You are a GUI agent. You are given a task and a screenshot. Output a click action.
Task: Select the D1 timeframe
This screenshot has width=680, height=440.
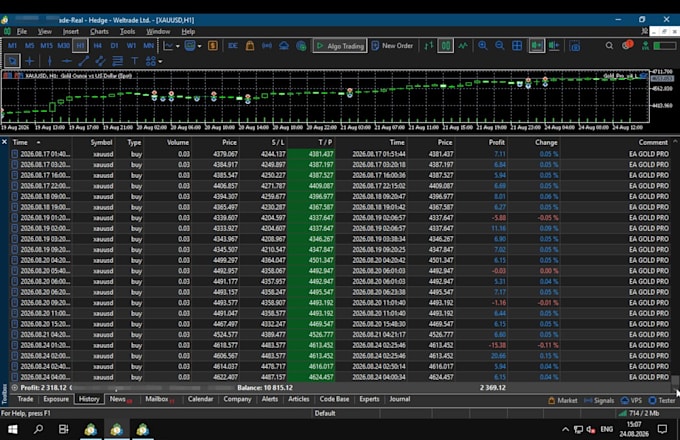click(x=114, y=46)
